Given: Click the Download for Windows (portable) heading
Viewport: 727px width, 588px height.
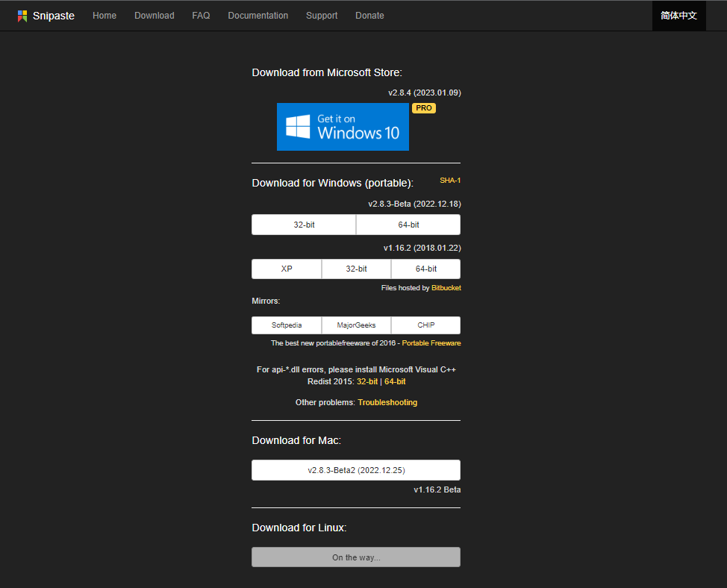Looking at the screenshot, I should coord(332,183).
